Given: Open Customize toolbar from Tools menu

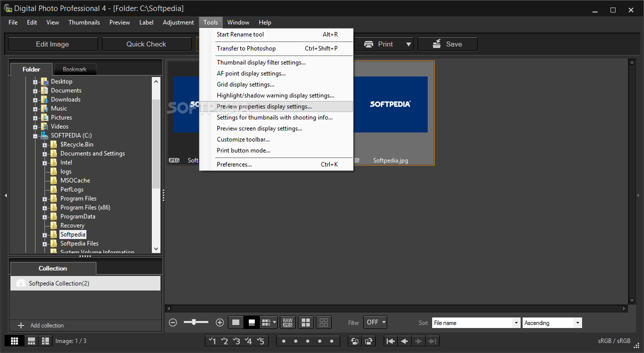Looking at the screenshot, I should (x=276, y=139).
